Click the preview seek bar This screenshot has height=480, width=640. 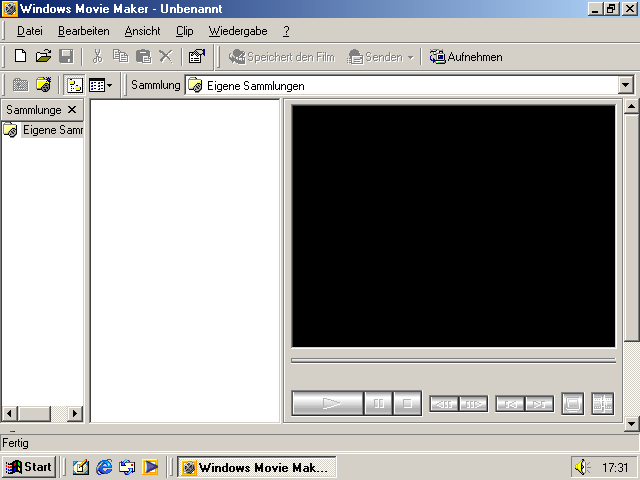pos(453,360)
